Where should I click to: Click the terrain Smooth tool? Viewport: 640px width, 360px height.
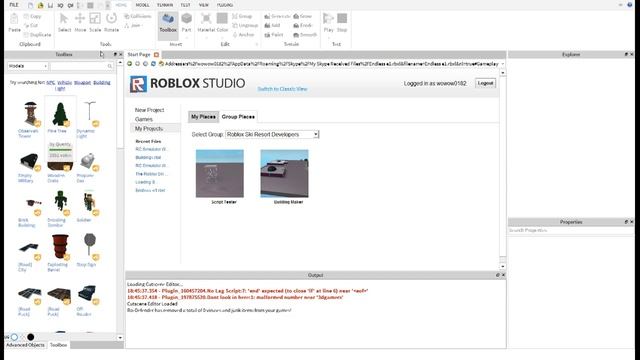305,35
